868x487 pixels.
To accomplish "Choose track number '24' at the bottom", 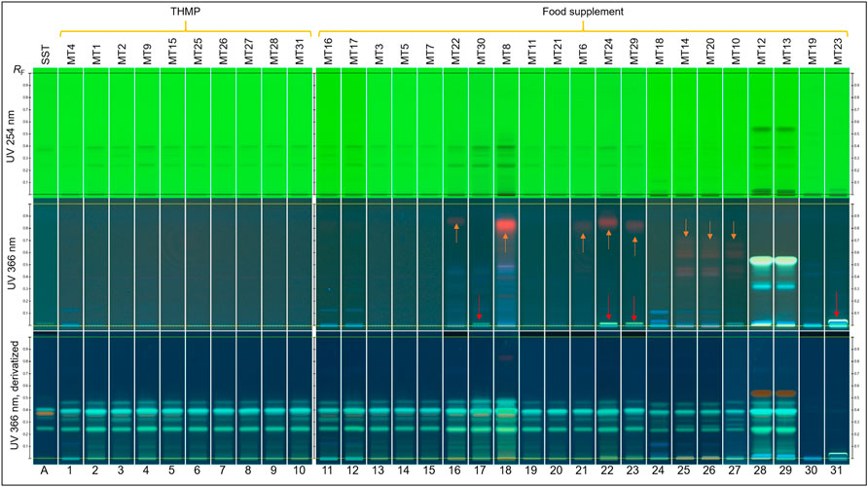I will coord(659,471).
